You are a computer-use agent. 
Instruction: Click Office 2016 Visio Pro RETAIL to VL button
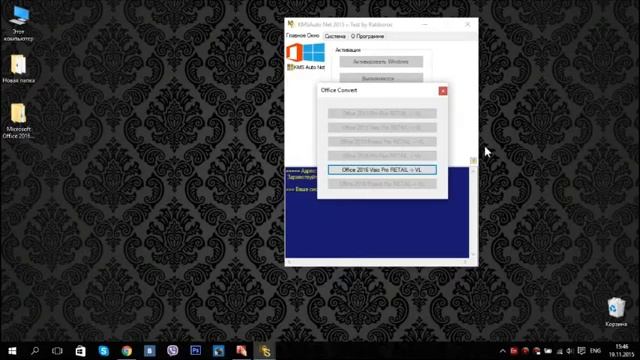[x=382, y=170]
